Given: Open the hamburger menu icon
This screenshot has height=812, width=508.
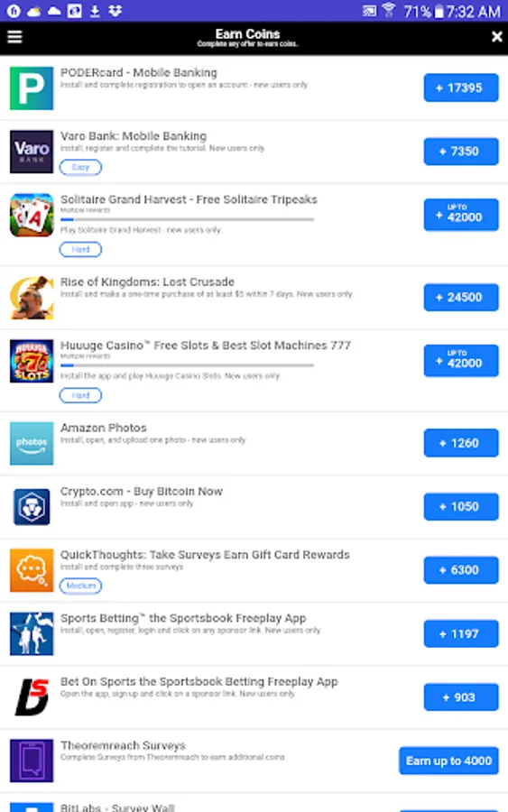Looking at the screenshot, I should (x=15, y=37).
